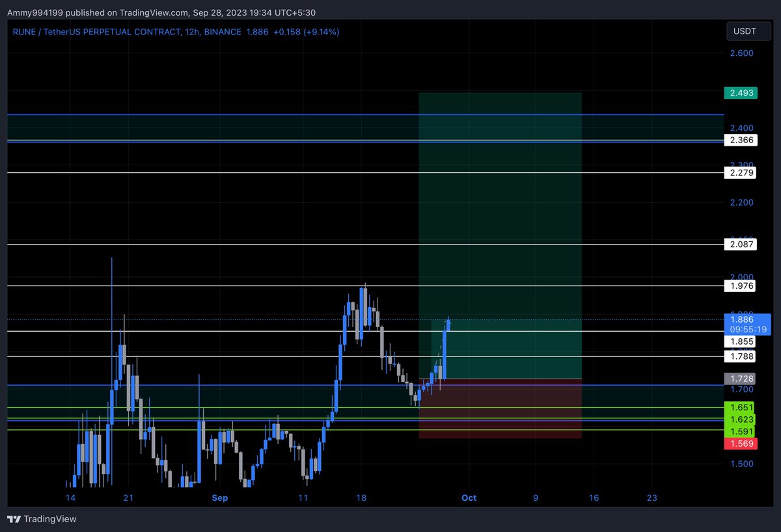
Task: Click the 1.728 entry price label
Action: (741, 378)
